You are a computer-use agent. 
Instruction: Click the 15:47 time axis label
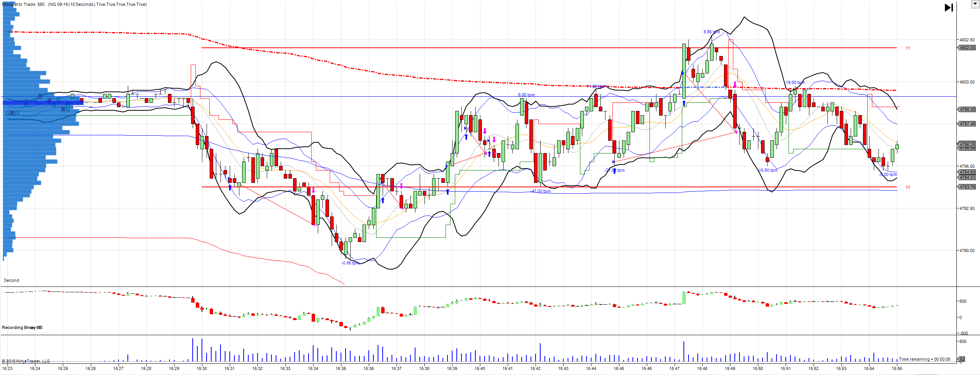675,368
